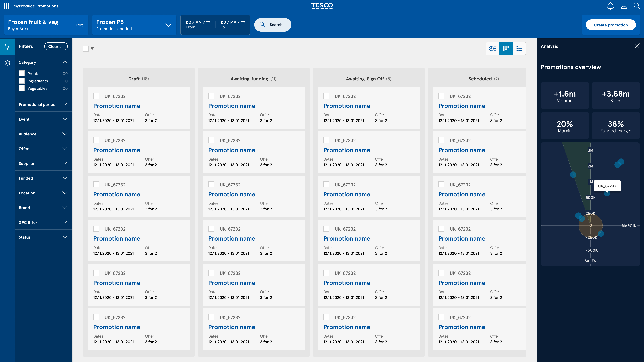The height and width of the screenshot is (362, 644).
Task: Tick the select-all checkbox above the board
Action: [86, 48]
